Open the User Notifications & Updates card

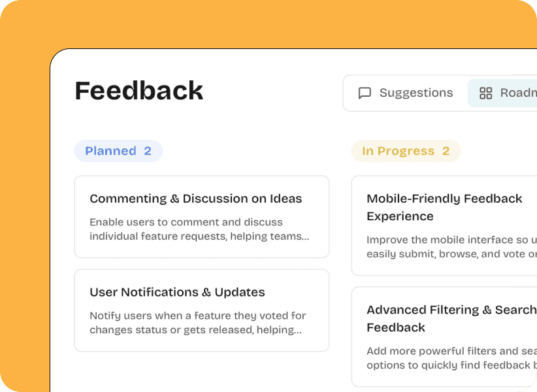[x=201, y=310]
